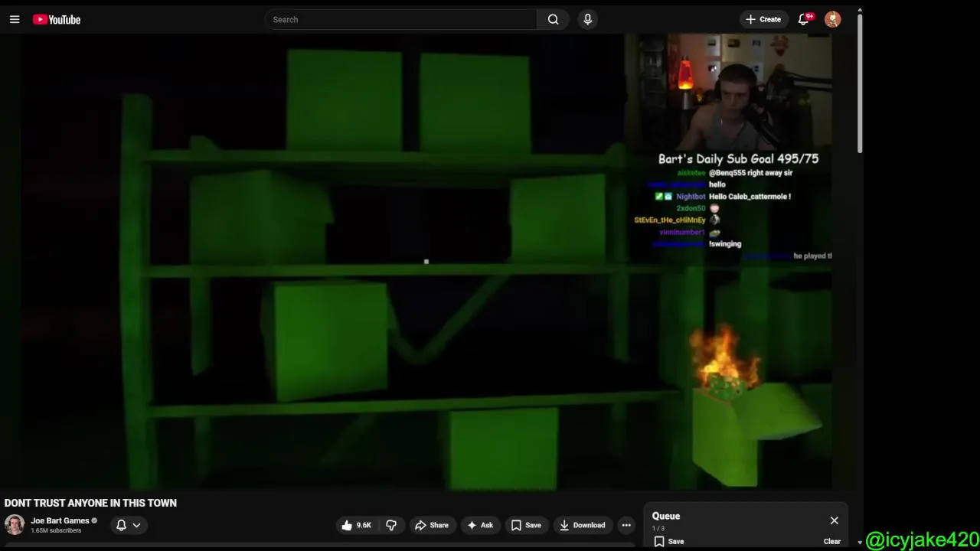
Task: Click the video title DONT TRUST ANYONE IN THIS TOWN
Action: click(x=90, y=503)
